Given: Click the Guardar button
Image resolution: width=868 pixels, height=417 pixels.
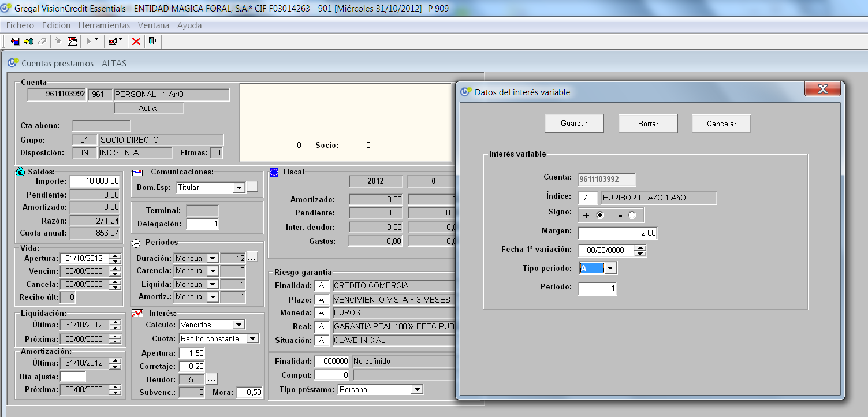Looking at the screenshot, I should point(574,123).
